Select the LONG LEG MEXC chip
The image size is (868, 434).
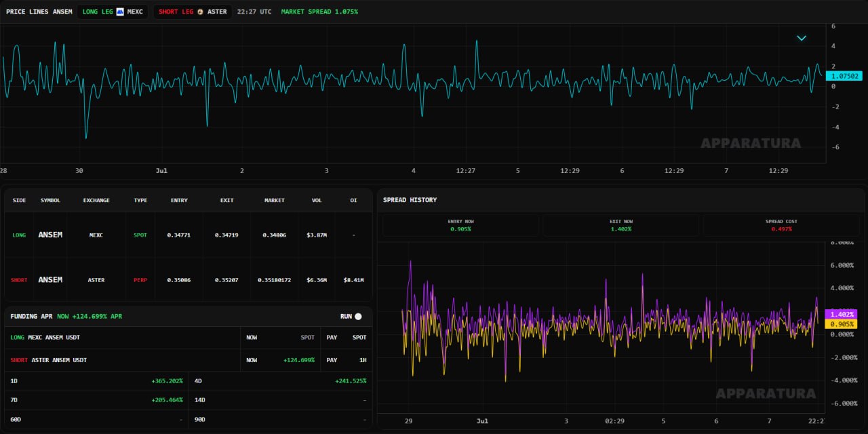click(x=113, y=12)
